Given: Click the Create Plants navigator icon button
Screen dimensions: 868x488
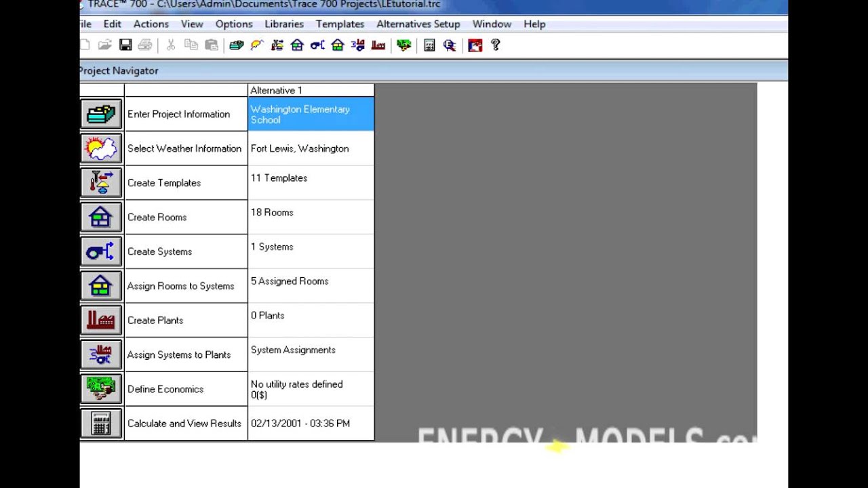Looking at the screenshot, I should coord(101,320).
